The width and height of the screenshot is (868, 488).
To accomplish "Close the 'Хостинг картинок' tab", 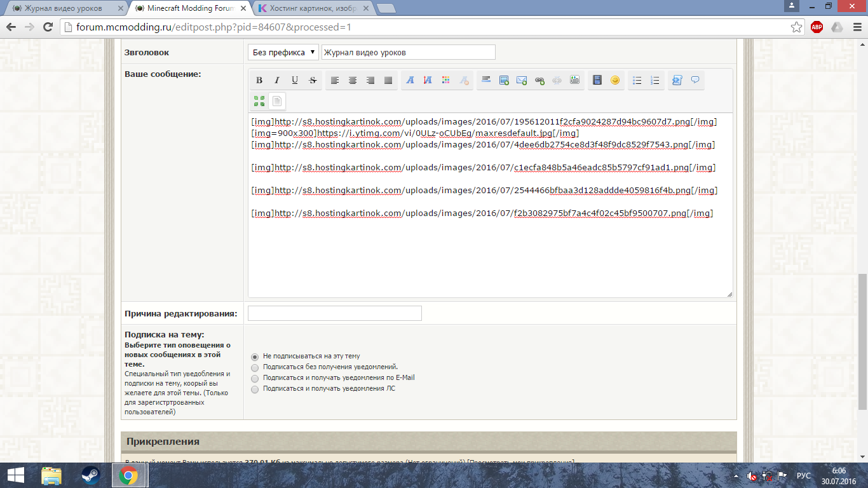I will point(365,8).
